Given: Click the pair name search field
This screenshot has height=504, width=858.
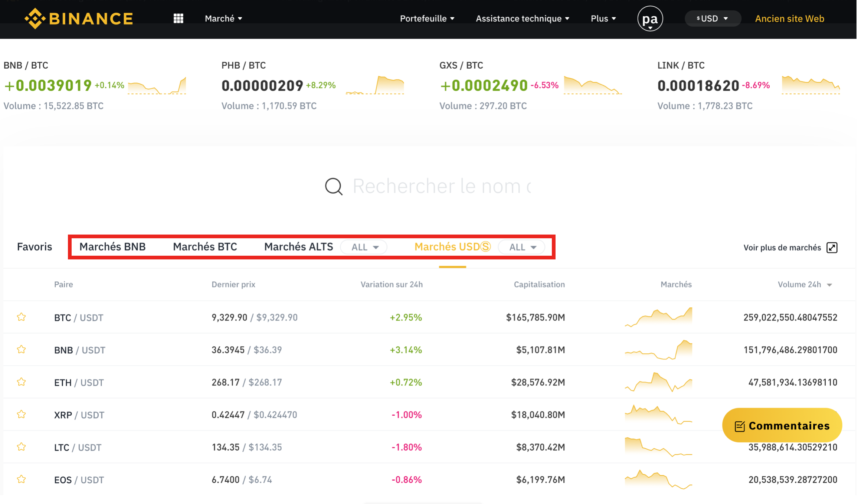Looking at the screenshot, I should coord(442,186).
